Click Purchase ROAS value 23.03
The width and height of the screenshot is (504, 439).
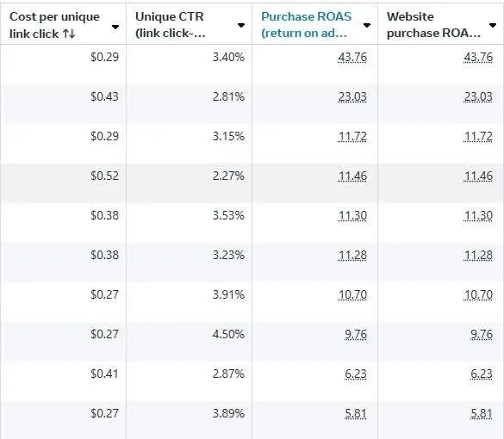pos(352,96)
